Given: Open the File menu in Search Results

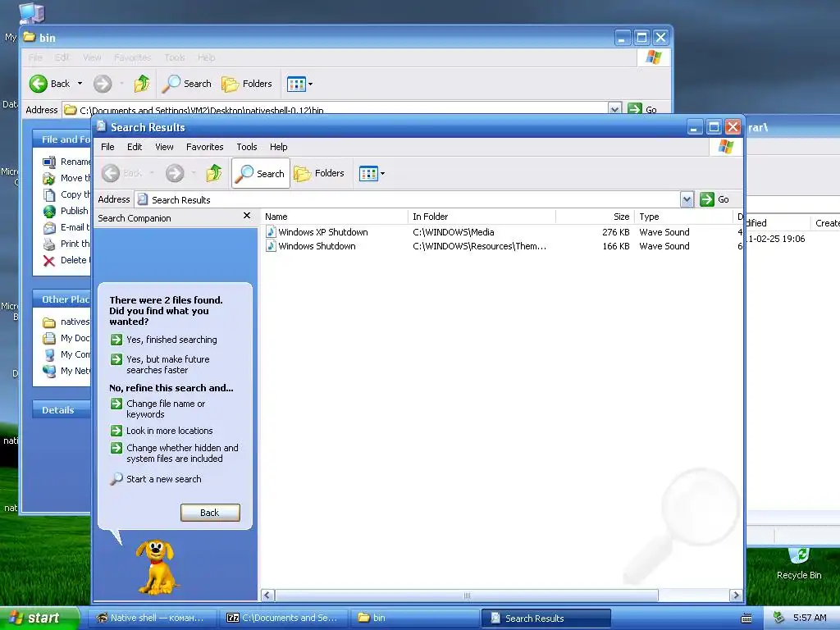Looking at the screenshot, I should coord(107,147).
